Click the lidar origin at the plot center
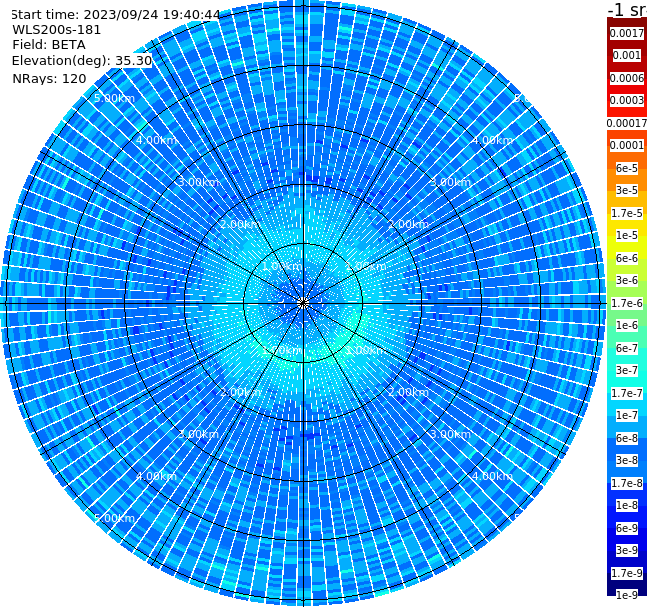The image size is (647, 607). coord(303,303)
